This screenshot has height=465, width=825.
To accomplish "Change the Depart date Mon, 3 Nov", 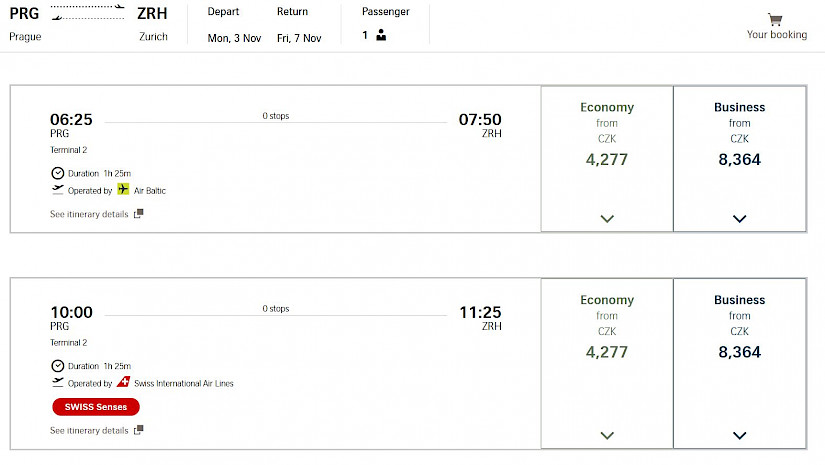I will pyautogui.click(x=234, y=38).
